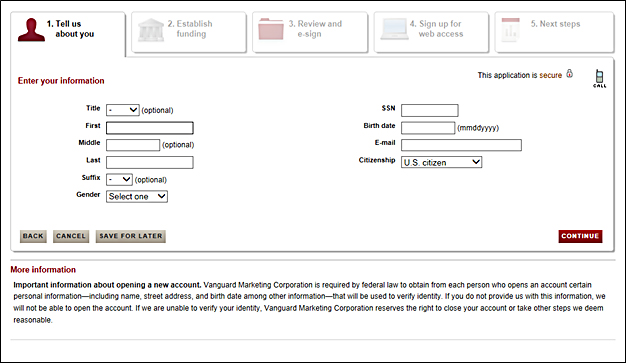
Task: Click the Continue button
Action: click(x=580, y=236)
